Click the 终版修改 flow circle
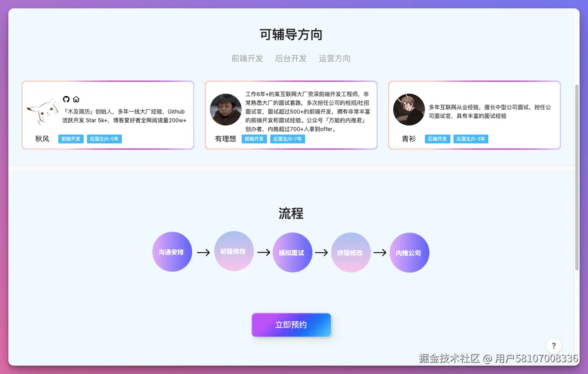The height and width of the screenshot is (374, 588). click(x=351, y=252)
